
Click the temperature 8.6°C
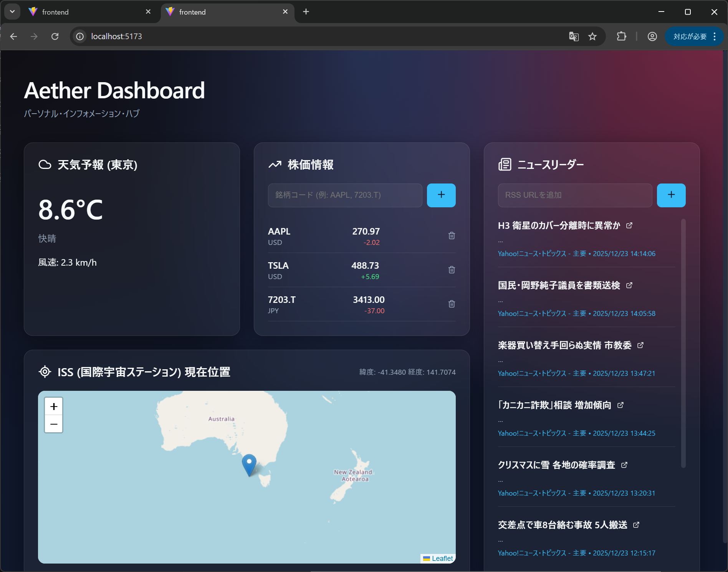pos(71,210)
